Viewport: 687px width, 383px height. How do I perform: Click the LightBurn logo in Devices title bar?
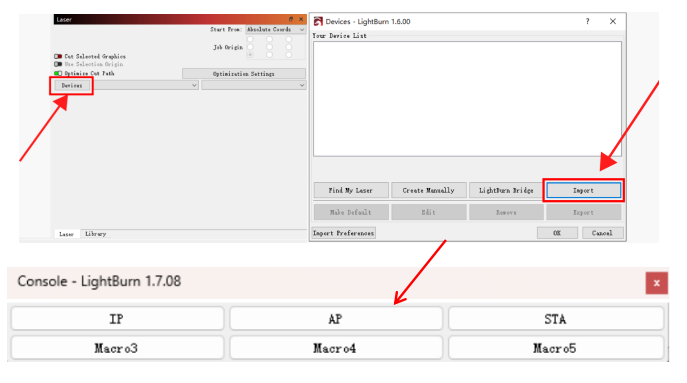pos(318,21)
